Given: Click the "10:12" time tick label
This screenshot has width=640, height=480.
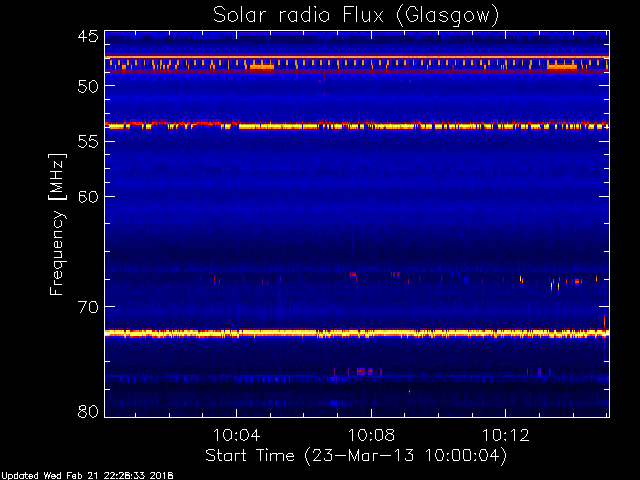Looking at the screenshot, I should [x=506, y=435].
